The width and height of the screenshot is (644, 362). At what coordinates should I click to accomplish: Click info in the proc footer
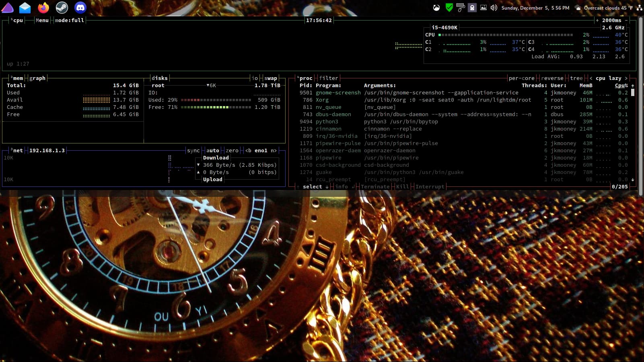tap(342, 186)
